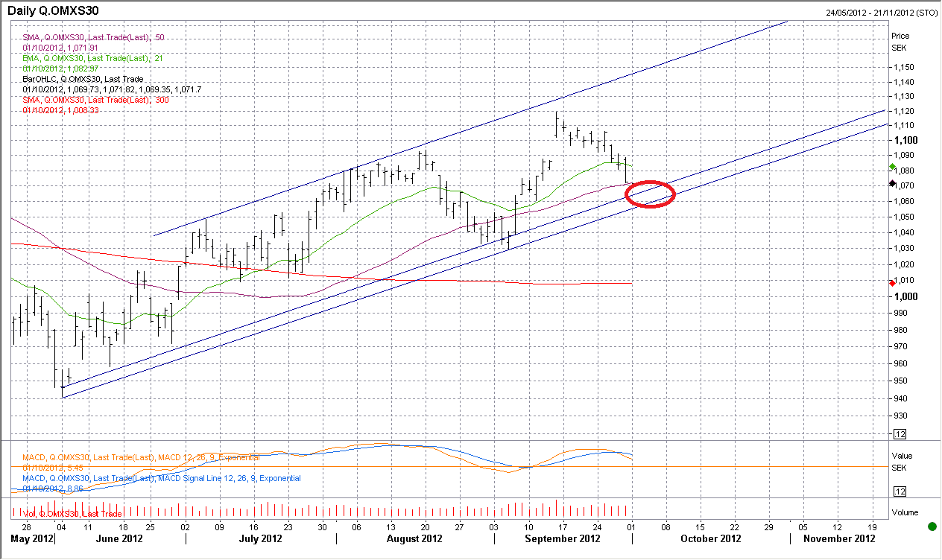Click the green EMA marker on price axis
Screen dimensions: 942x560
coord(893,167)
